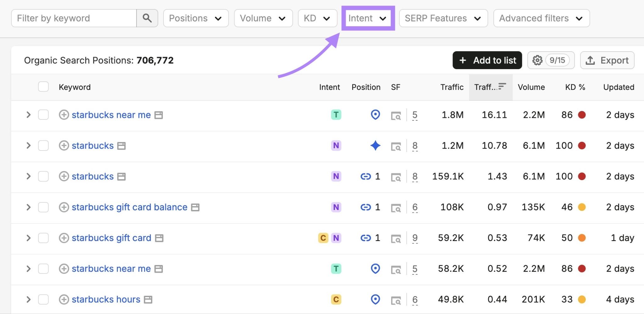Open the starbucks gift card balance keyword link
This screenshot has width=644, height=314.
(130, 207)
